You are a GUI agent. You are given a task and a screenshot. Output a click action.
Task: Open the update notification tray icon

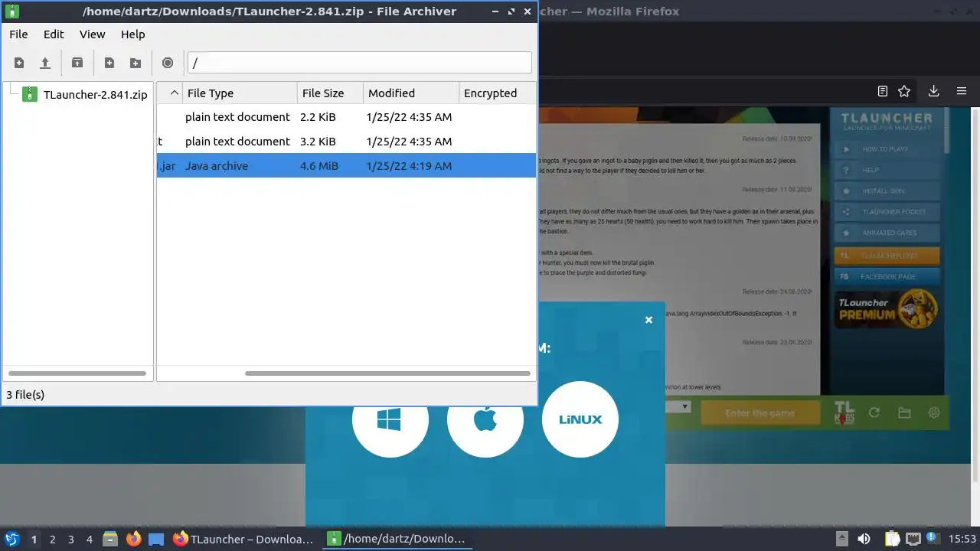(x=933, y=539)
